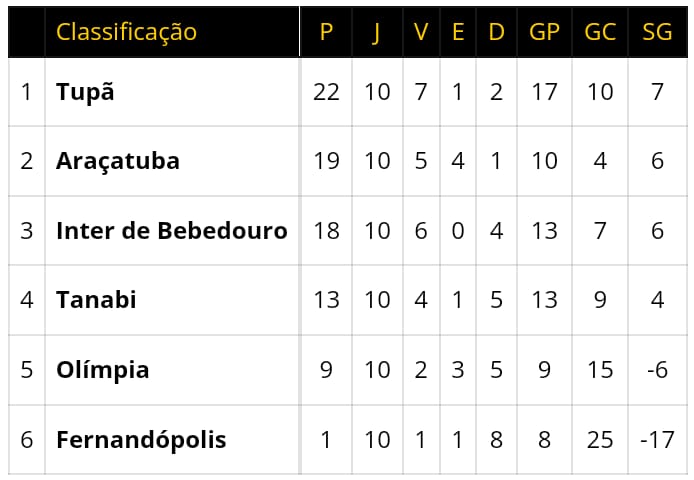The height and width of the screenshot is (480, 694).
Task: Select the GC goals-against header
Action: 600,32
